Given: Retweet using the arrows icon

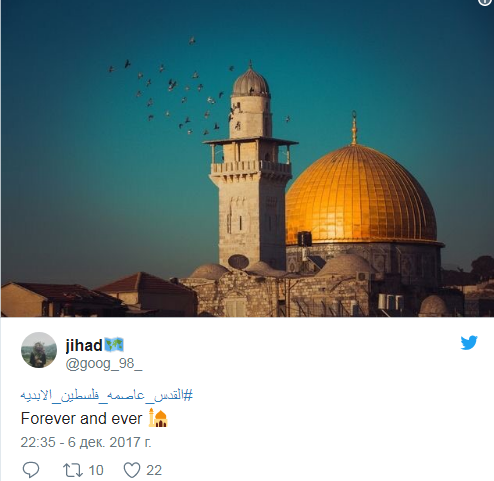Looking at the screenshot, I should [x=73, y=470].
